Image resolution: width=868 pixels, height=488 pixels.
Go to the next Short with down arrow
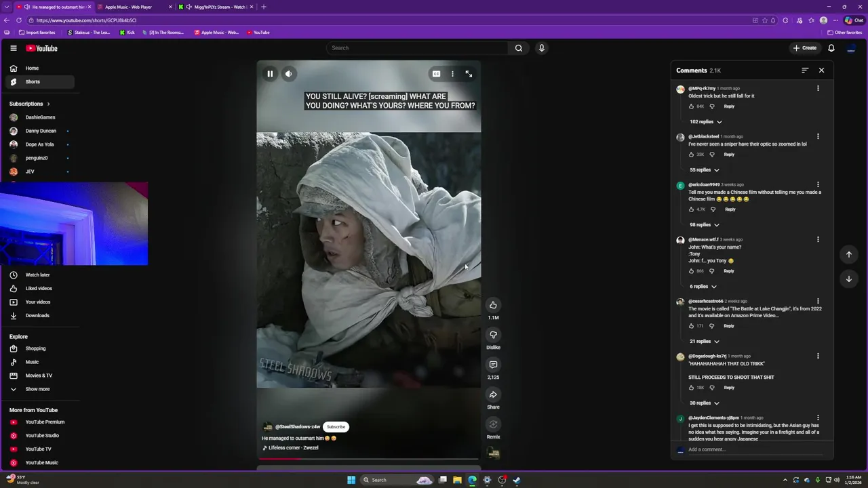(x=848, y=279)
